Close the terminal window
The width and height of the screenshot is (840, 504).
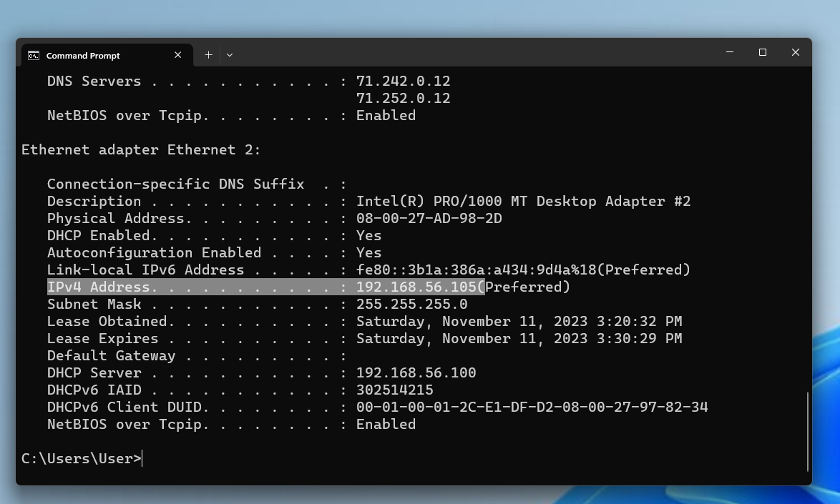(x=795, y=52)
